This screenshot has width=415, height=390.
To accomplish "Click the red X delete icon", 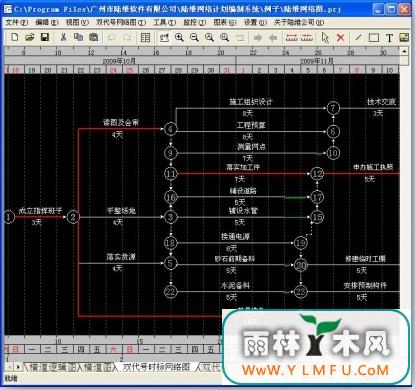I will (340, 37).
